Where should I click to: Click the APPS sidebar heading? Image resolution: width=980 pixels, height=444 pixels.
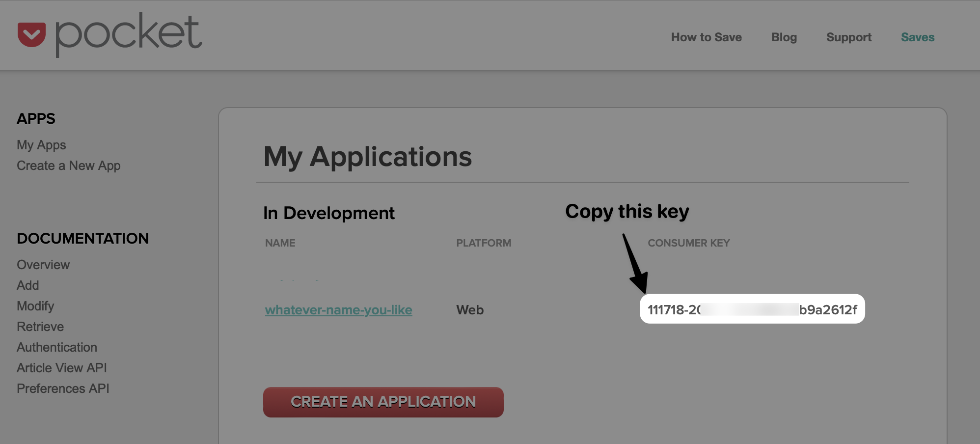click(x=36, y=118)
